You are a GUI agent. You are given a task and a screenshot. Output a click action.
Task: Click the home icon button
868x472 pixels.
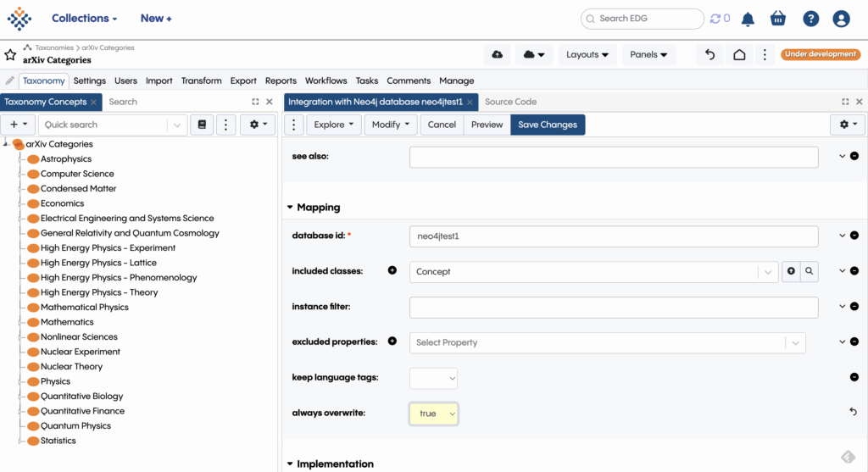(739, 54)
